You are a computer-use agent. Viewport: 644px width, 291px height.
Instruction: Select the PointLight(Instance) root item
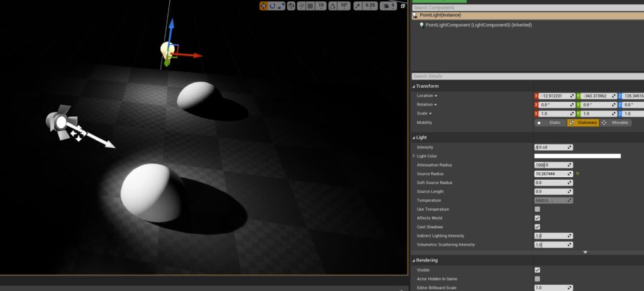528,15
